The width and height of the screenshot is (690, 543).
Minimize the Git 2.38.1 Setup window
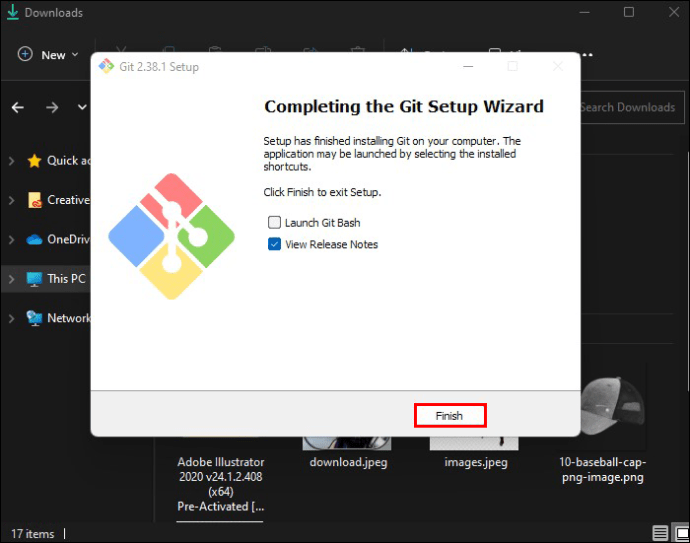(x=468, y=66)
